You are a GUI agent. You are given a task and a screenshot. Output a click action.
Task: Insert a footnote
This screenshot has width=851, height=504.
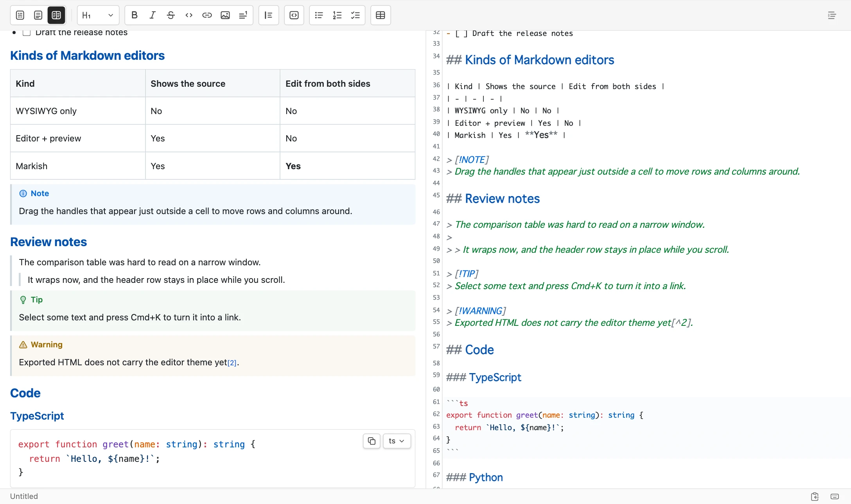click(243, 15)
